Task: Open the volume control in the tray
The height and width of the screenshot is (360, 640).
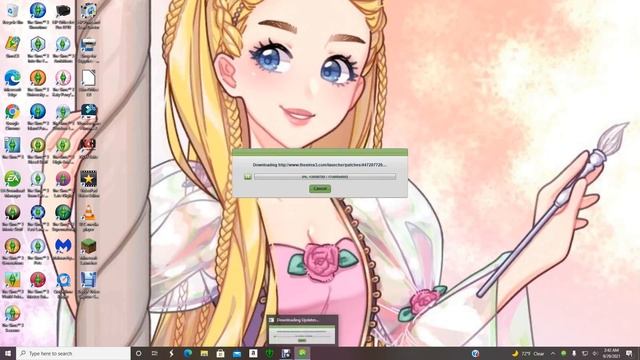Action: tap(595, 353)
